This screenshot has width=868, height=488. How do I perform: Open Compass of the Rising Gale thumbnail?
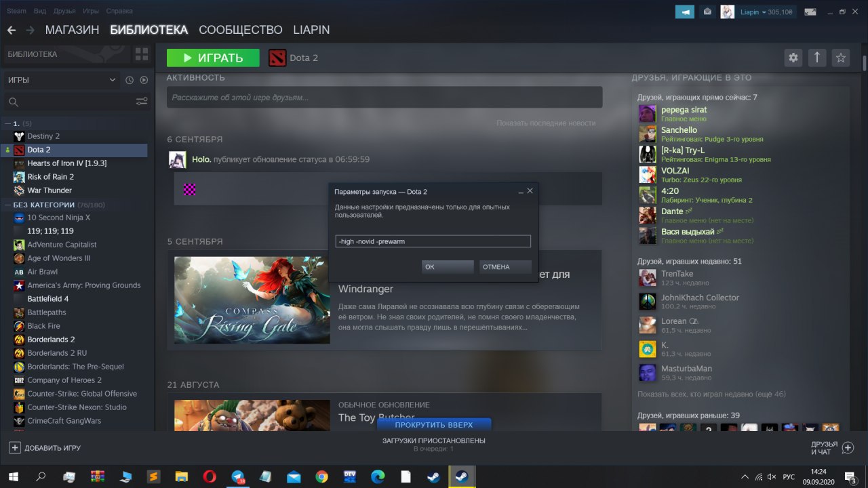click(252, 300)
